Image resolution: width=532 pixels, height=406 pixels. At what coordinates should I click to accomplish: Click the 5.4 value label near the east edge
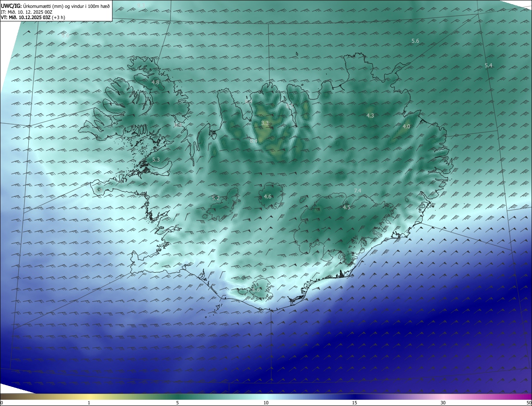(x=488, y=66)
